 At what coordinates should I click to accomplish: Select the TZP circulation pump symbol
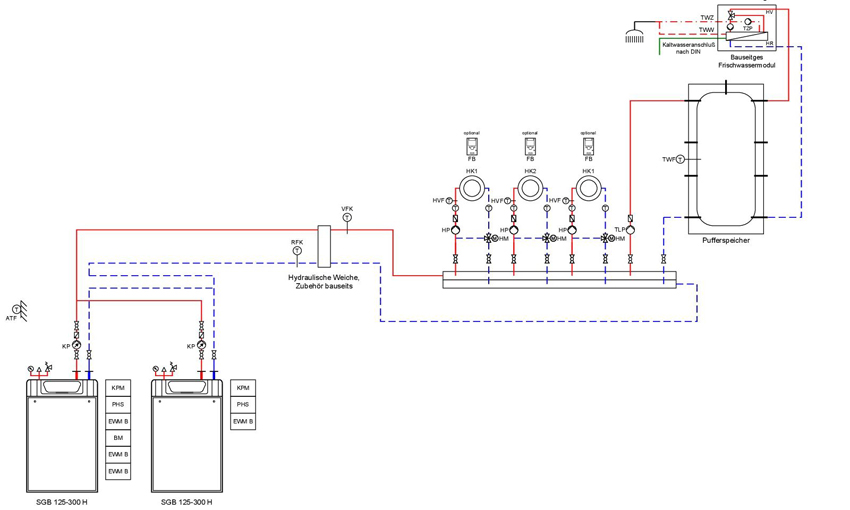click(x=748, y=22)
